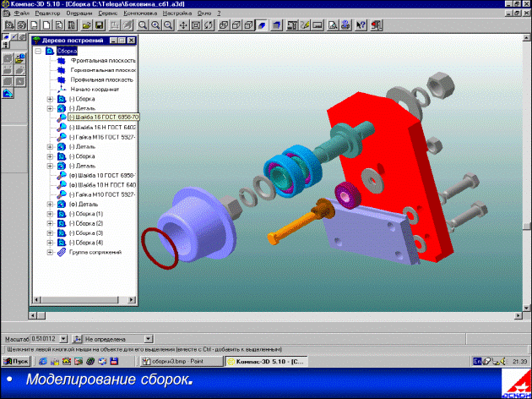Toggle perspective view button
The image size is (532, 399).
point(276,25)
